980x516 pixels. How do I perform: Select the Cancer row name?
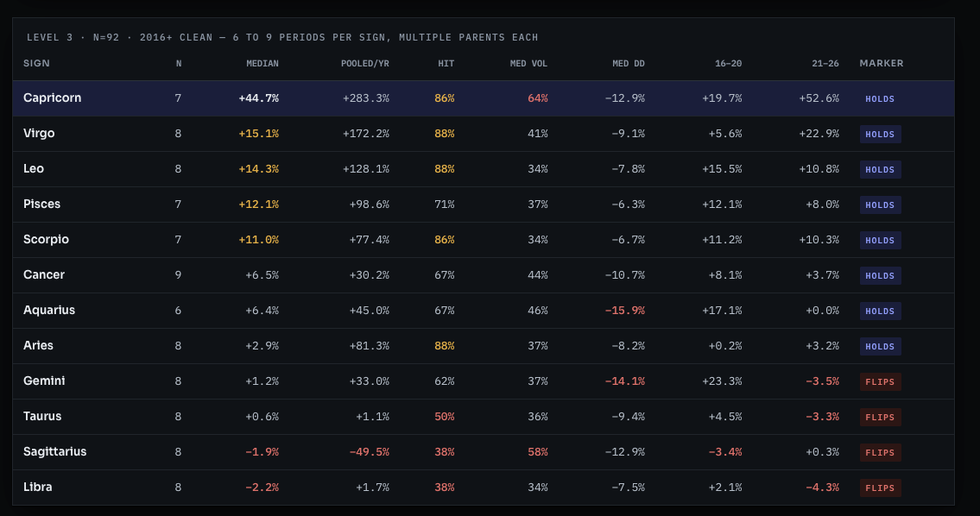coord(44,275)
